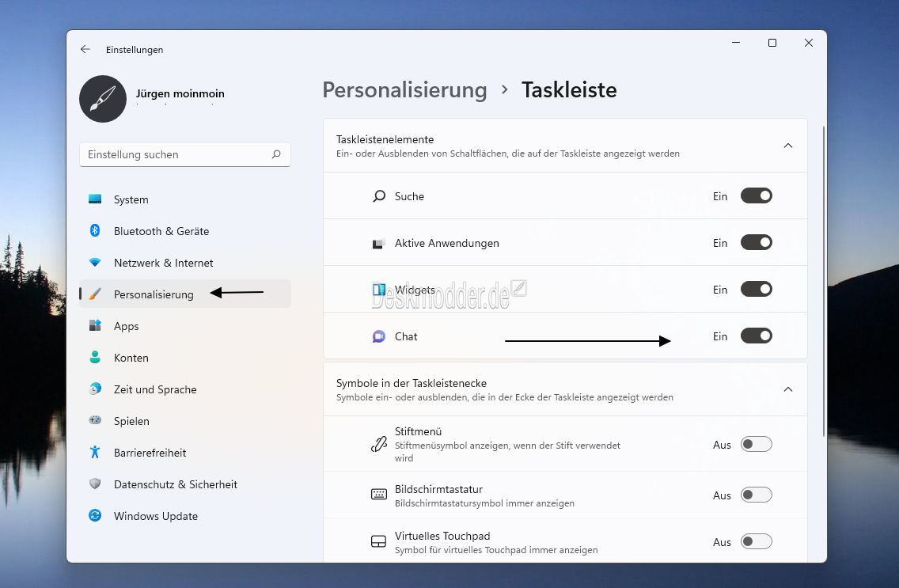Turn on the Bildschirmtastatur switch
The height and width of the screenshot is (588, 899).
coord(757,495)
